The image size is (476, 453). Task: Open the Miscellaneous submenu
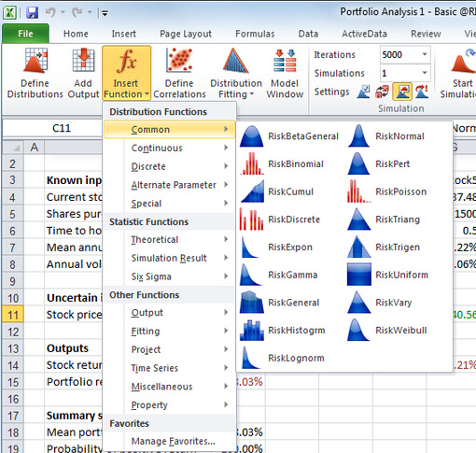(x=169, y=387)
